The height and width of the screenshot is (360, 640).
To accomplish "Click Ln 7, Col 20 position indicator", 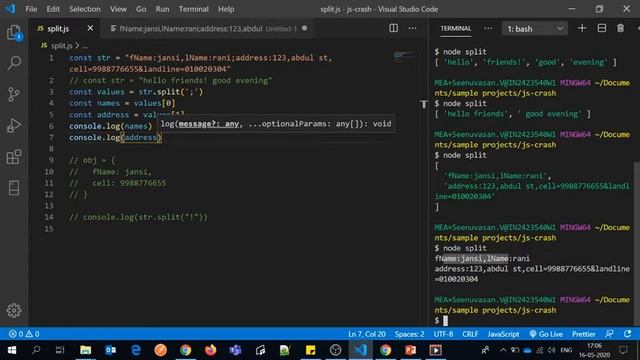I will (367, 334).
